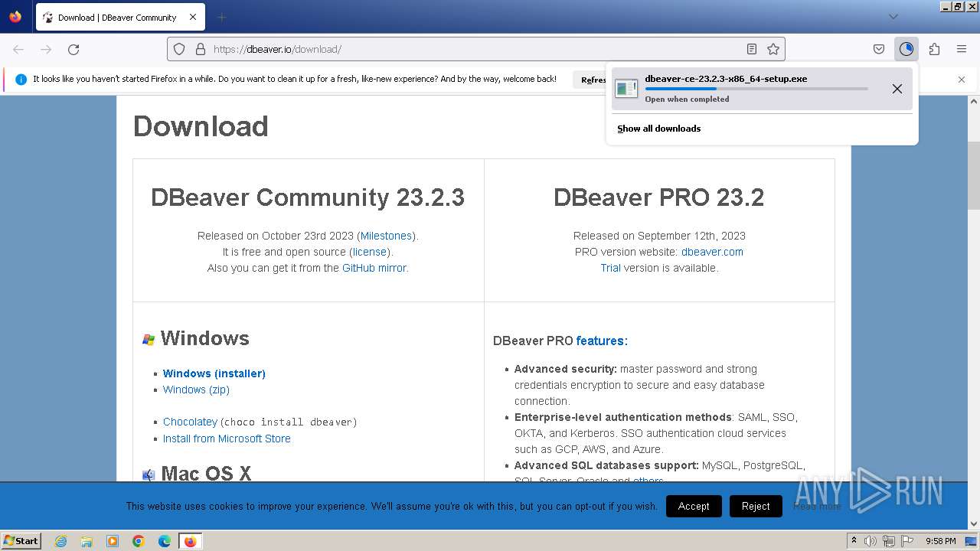This screenshot has height=551, width=980.
Task: Click the Windows flag icon beside heading
Action: pyautogui.click(x=149, y=339)
